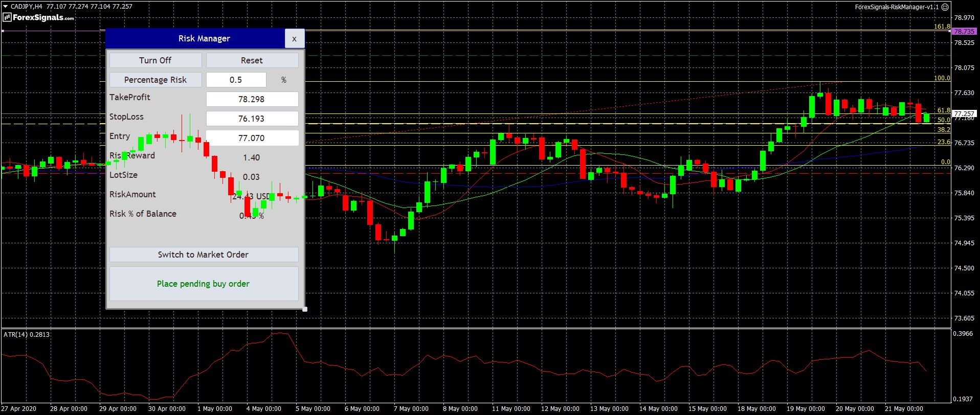The height and width of the screenshot is (415, 980).
Task: Click the 23.6 Fibonacci level label
Action: coord(944,142)
